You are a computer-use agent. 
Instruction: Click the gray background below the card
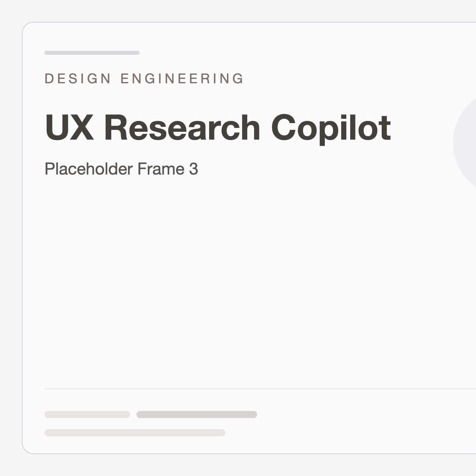tap(238, 466)
